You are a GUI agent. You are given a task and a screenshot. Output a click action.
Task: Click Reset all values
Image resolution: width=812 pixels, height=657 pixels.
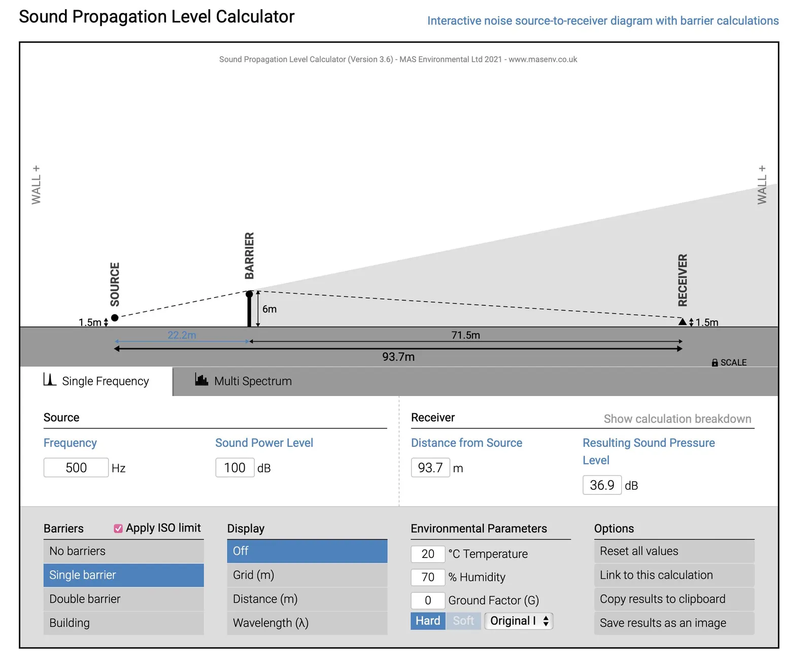click(674, 551)
